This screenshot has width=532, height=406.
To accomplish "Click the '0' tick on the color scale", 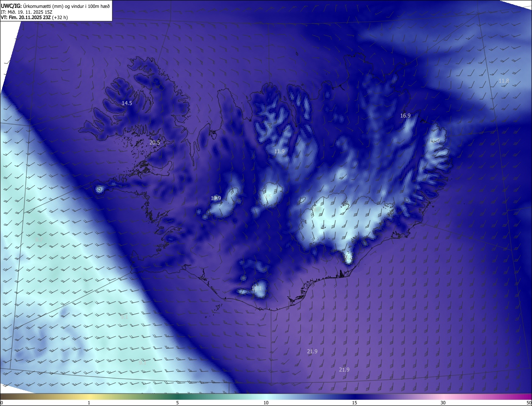I will click(x=2, y=403).
